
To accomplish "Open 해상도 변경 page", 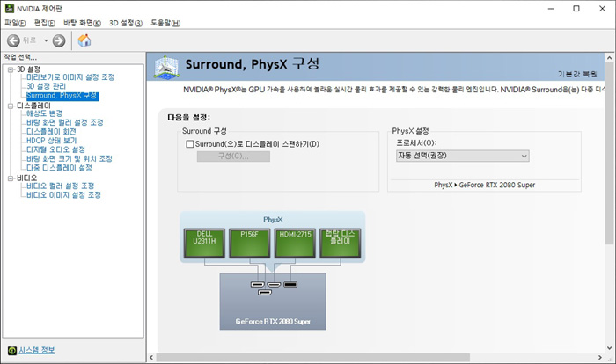I will tap(44, 113).
